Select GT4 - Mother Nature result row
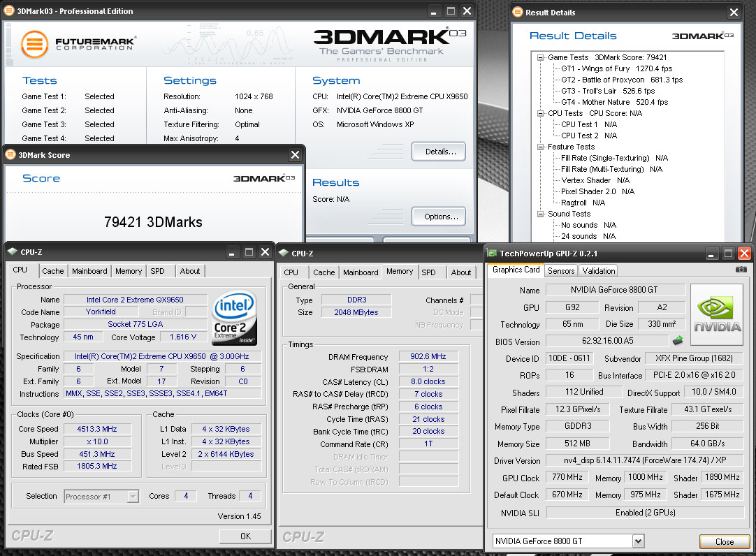The height and width of the screenshot is (556, 756). coord(615,102)
